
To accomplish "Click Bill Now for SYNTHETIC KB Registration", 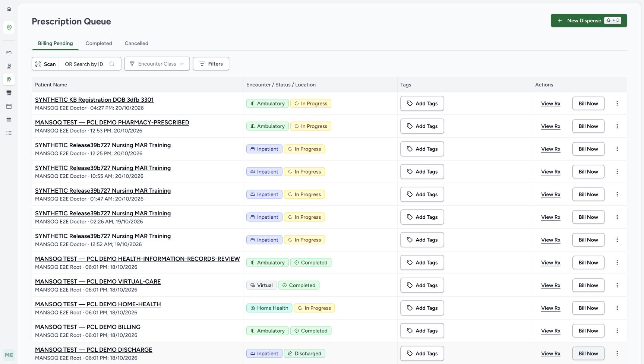I will [588, 104].
